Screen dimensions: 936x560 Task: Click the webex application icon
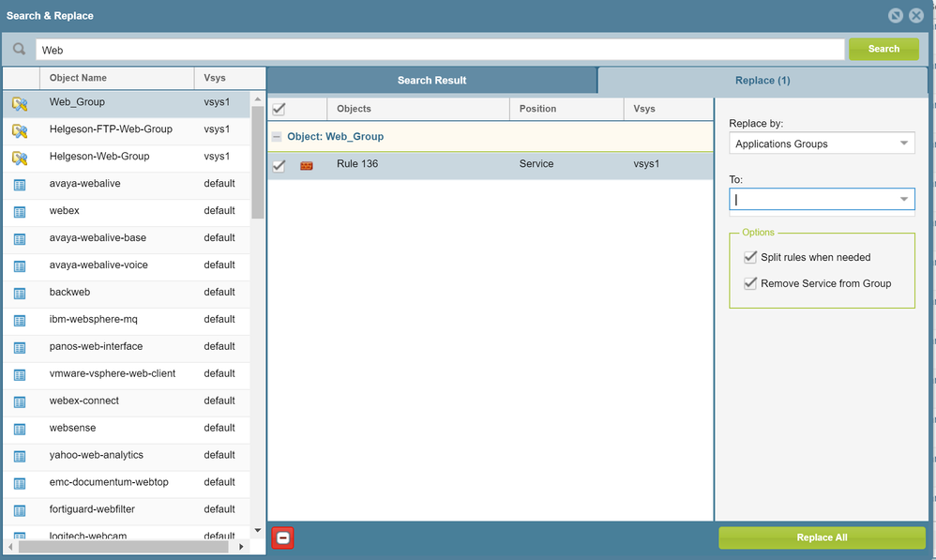coord(20,212)
